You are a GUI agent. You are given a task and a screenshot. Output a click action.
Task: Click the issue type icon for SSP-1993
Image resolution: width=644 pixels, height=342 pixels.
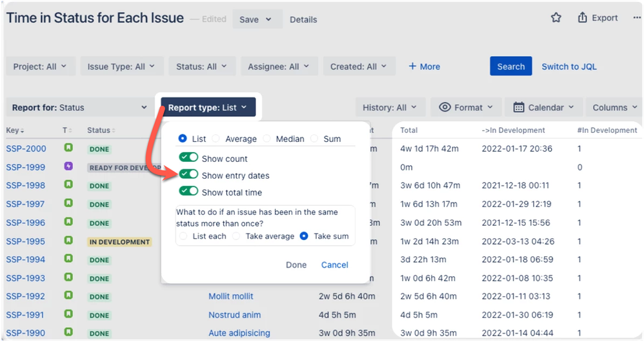pos(68,277)
